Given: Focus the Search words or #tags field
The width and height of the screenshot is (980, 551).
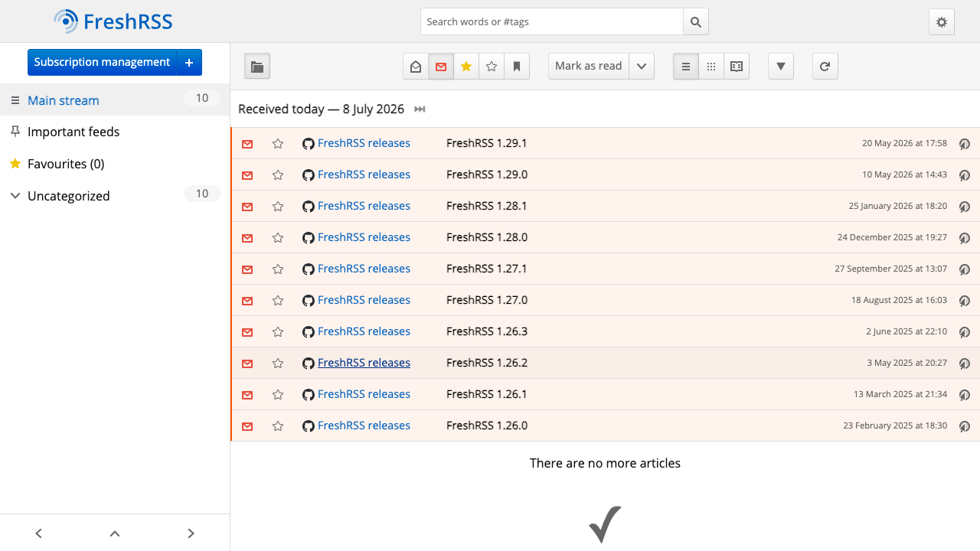Looking at the screenshot, I should (x=552, y=21).
